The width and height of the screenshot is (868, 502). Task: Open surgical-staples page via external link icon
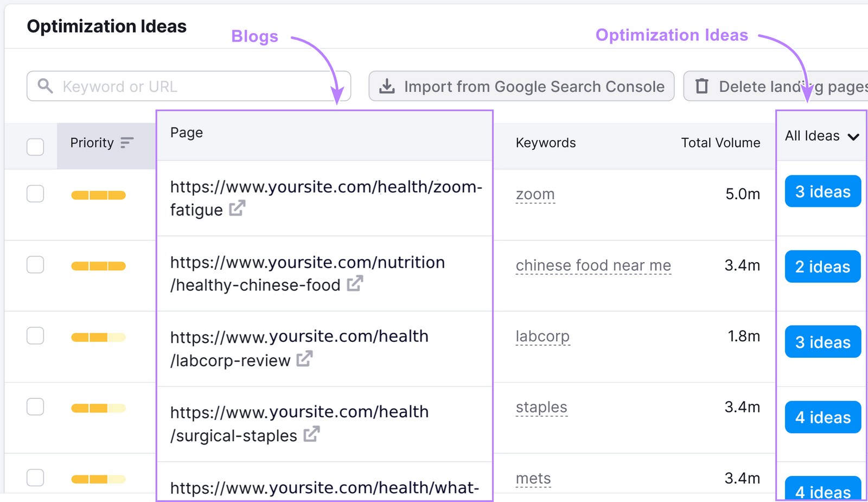point(312,434)
